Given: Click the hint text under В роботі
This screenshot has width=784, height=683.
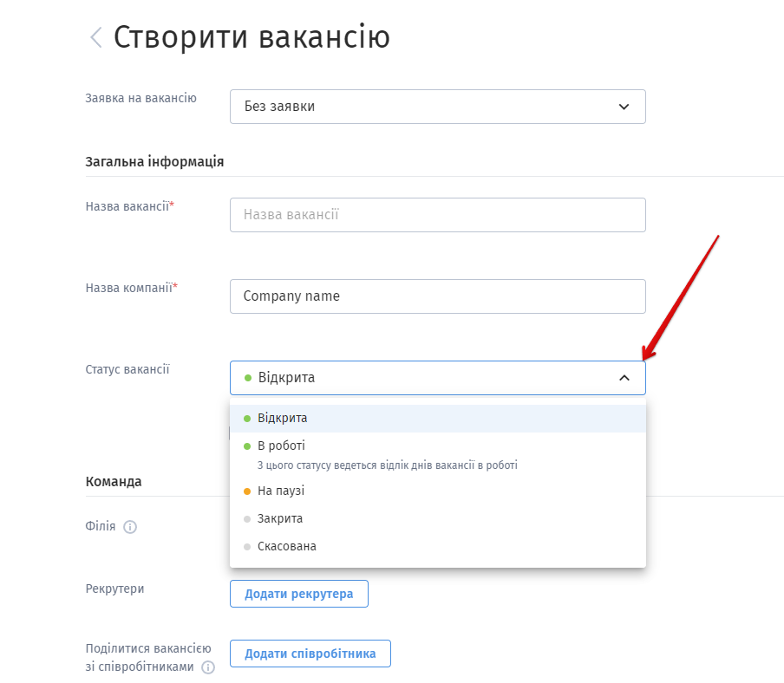Looking at the screenshot, I should (388, 465).
